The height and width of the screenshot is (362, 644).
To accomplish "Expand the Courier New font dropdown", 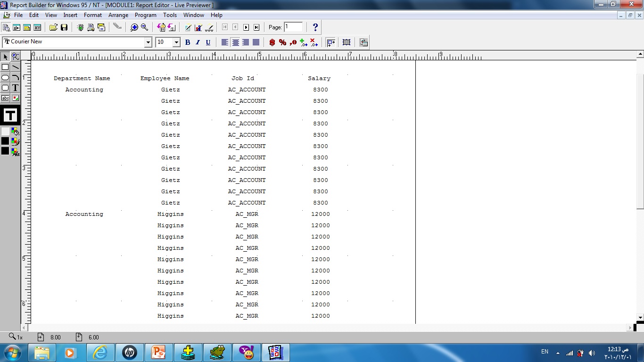I will tap(148, 42).
